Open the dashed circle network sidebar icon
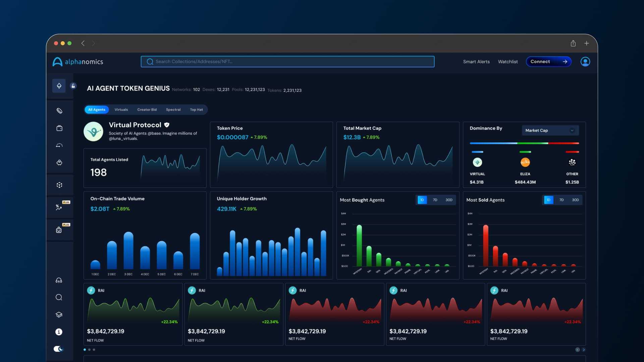The image size is (644, 362). [59, 185]
